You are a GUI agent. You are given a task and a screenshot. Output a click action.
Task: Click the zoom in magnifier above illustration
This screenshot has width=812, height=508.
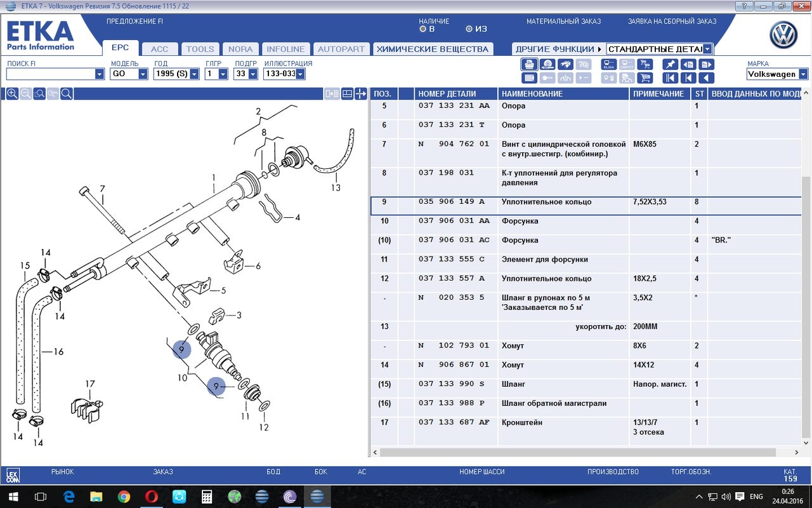(x=12, y=94)
